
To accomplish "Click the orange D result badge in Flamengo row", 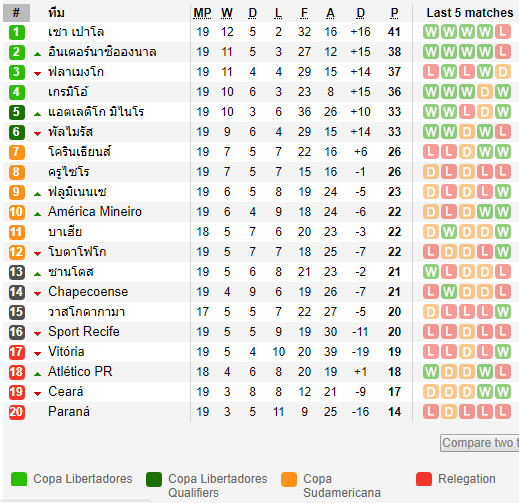I will [x=502, y=72].
